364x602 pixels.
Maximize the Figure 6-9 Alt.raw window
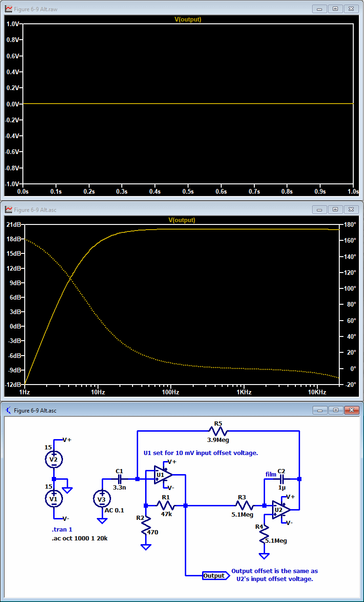335,9
